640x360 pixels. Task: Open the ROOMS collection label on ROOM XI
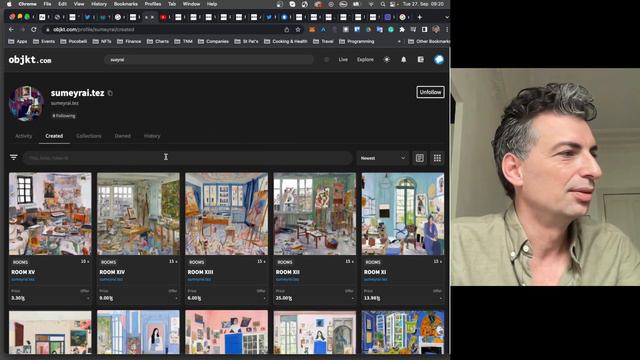(x=373, y=262)
